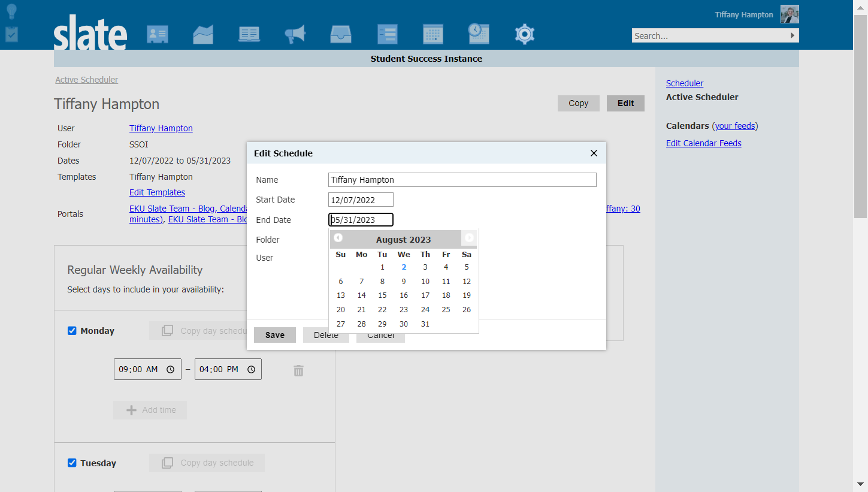Click the page scrollbar down arrow
The image size is (868, 492).
(x=860, y=484)
